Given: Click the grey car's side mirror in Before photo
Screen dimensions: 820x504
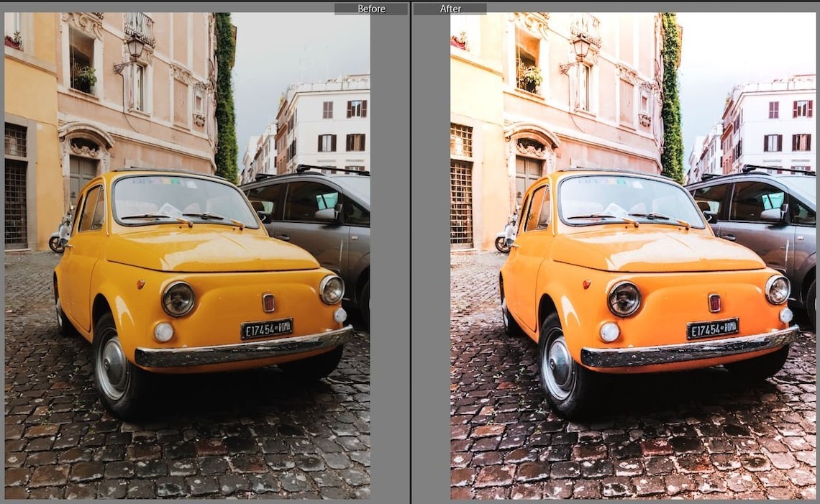Looking at the screenshot, I should pos(326,214).
